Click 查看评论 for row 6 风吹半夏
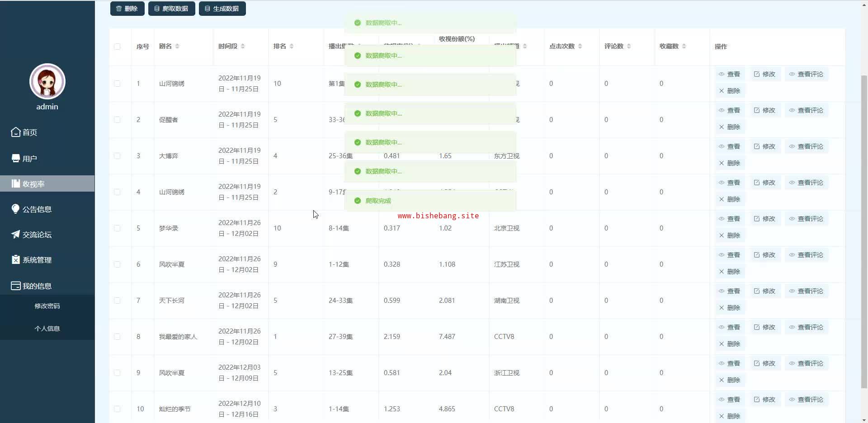This screenshot has height=423, width=868. coord(806,255)
